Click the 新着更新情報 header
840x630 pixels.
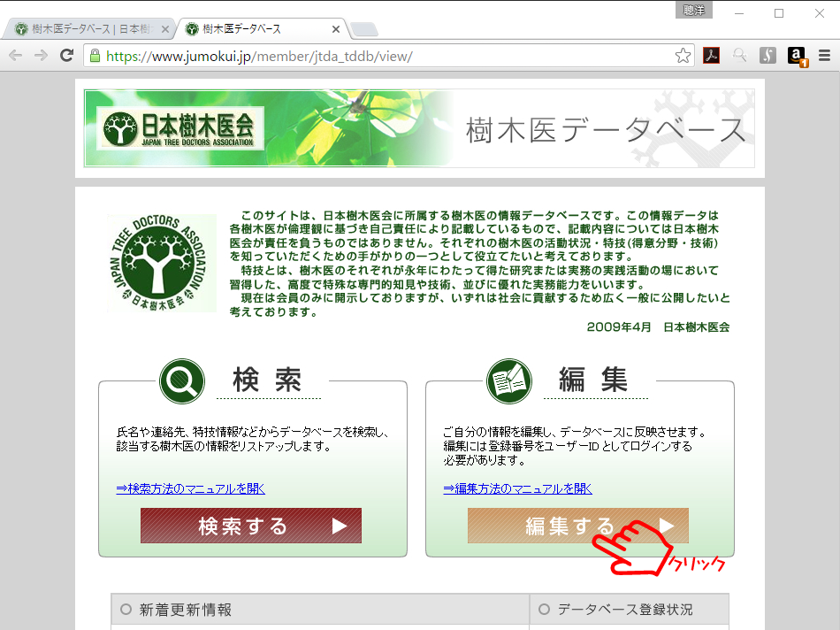click(x=185, y=610)
